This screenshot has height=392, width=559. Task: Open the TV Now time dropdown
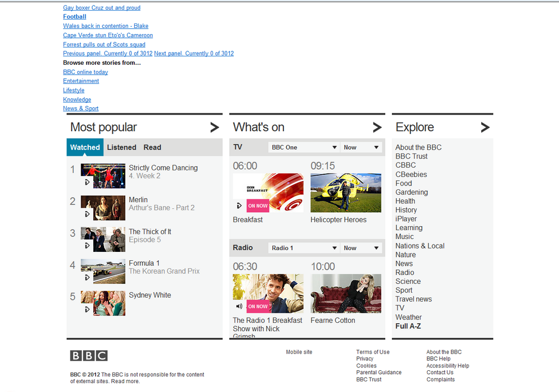tap(361, 147)
